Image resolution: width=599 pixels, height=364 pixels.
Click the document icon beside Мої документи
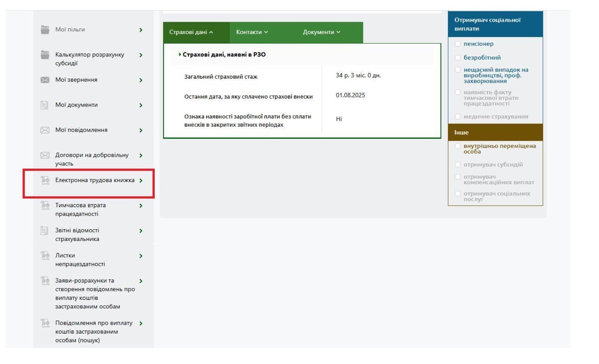click(44, 105)
